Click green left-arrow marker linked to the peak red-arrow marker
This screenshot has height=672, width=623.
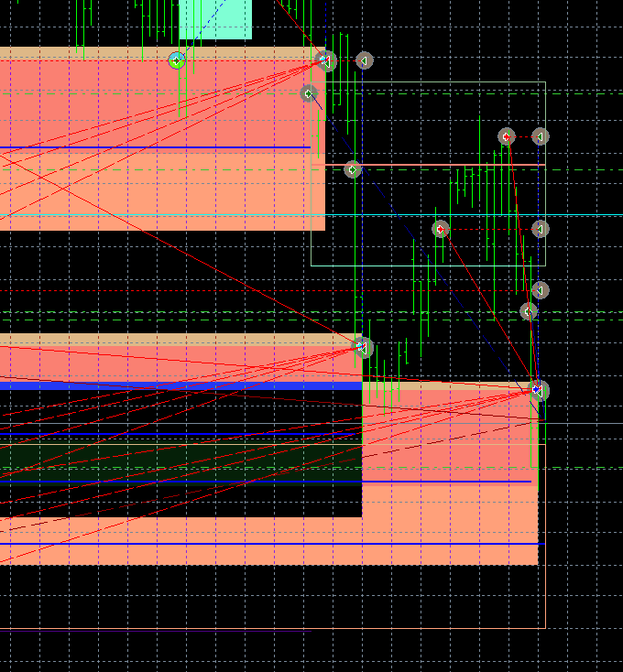pyautogui.click(x=541, y=136)
